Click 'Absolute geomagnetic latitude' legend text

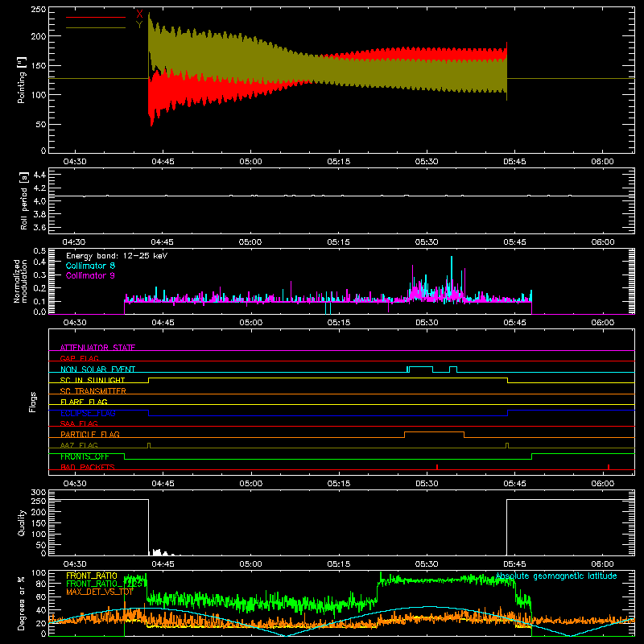coord(556,576)
